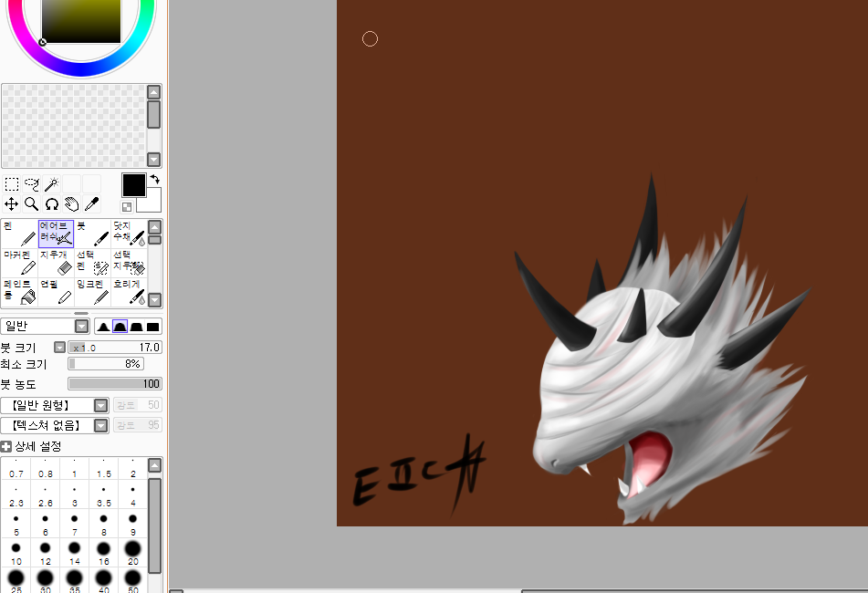Set the trapezoid brush edge shape
The height and width of the screenshot is (593, 868).
point(136,327)
